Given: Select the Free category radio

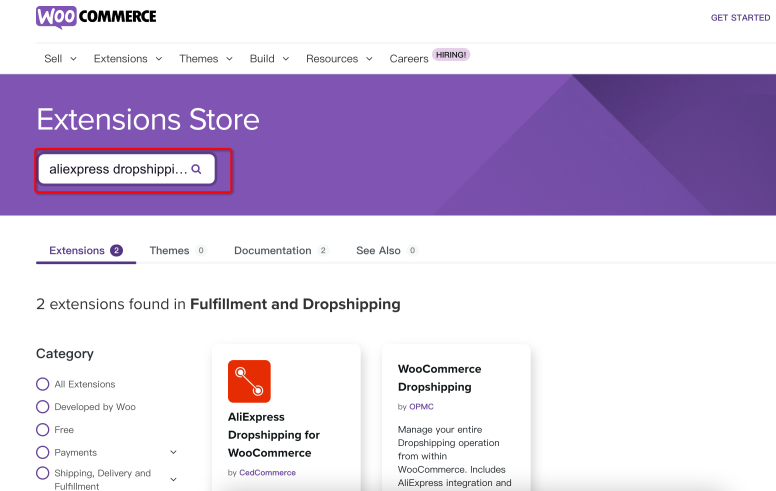Looking at the screenshot, I should click(43, 430).
